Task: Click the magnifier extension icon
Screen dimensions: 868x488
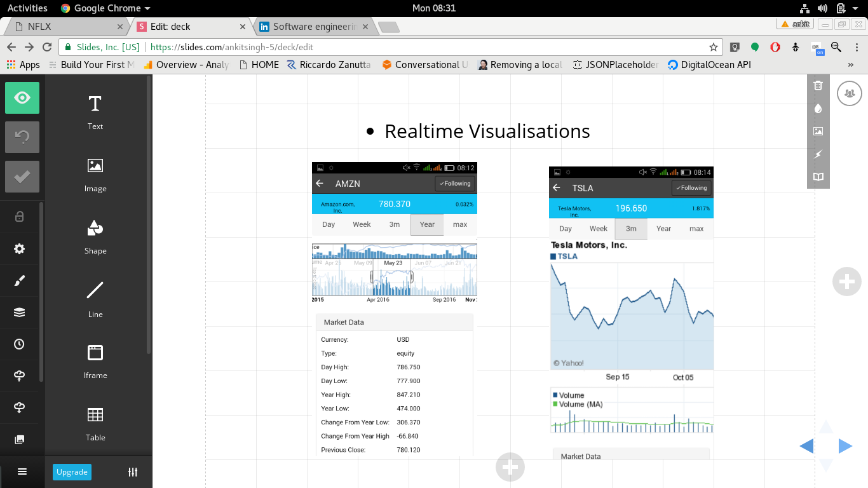Action: (836, 47)
